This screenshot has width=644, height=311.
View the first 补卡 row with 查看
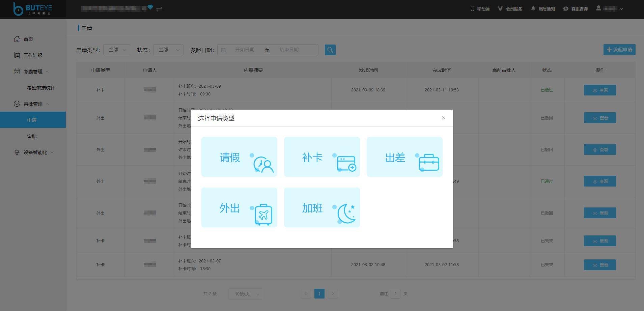pyautogui.click(x=599, y=90)
